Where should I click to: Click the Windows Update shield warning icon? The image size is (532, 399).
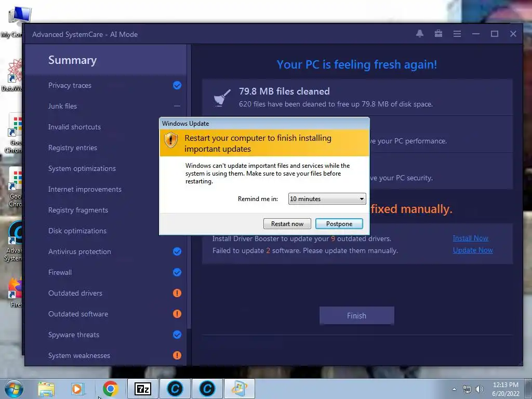pos(170,140)
